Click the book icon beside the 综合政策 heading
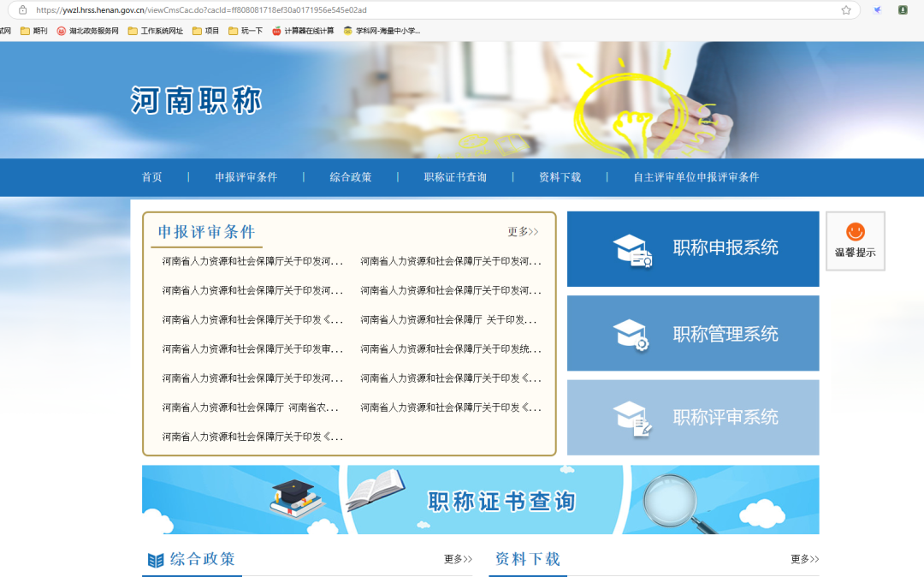924x577 pixels. pyautogui.click(x=157, y=559)
